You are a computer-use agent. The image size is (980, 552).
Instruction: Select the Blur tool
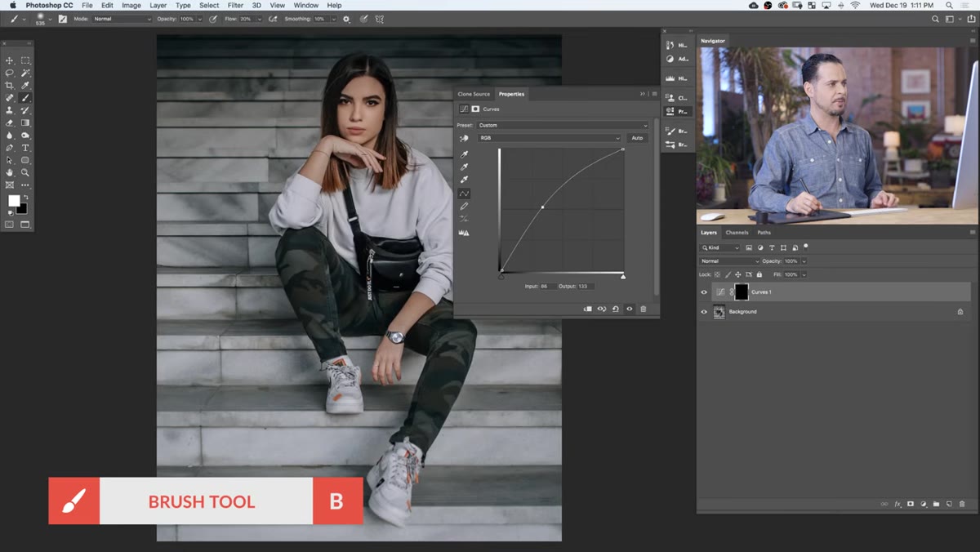coord(10,136)
